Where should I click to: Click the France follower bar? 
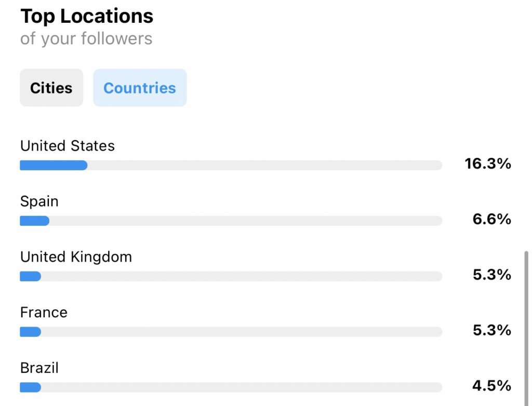click(231, 332)
